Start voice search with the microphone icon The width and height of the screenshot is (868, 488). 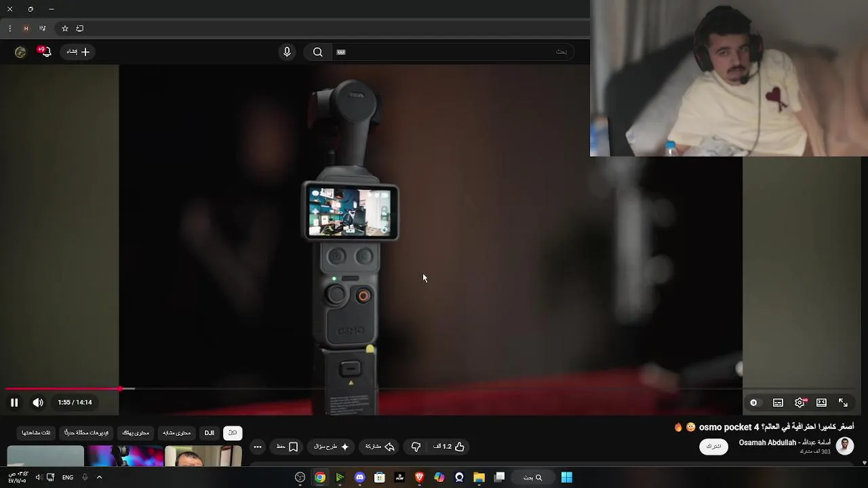coord(287,52)
